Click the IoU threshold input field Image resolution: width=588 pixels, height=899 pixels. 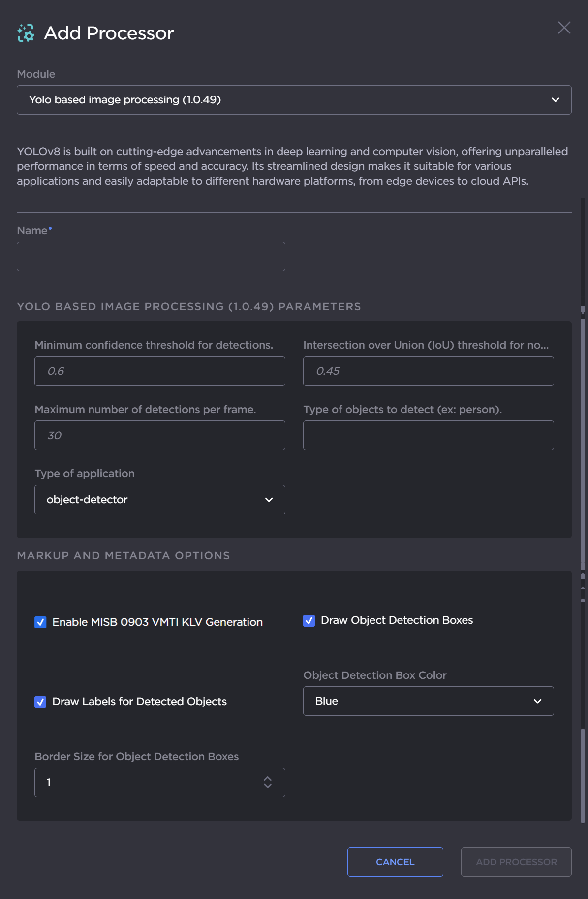tap(428, 371)
